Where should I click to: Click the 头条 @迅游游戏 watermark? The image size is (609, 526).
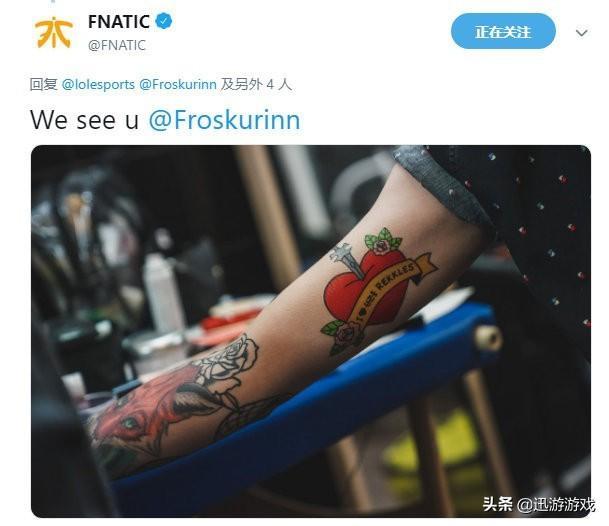(x=538, y=505)
